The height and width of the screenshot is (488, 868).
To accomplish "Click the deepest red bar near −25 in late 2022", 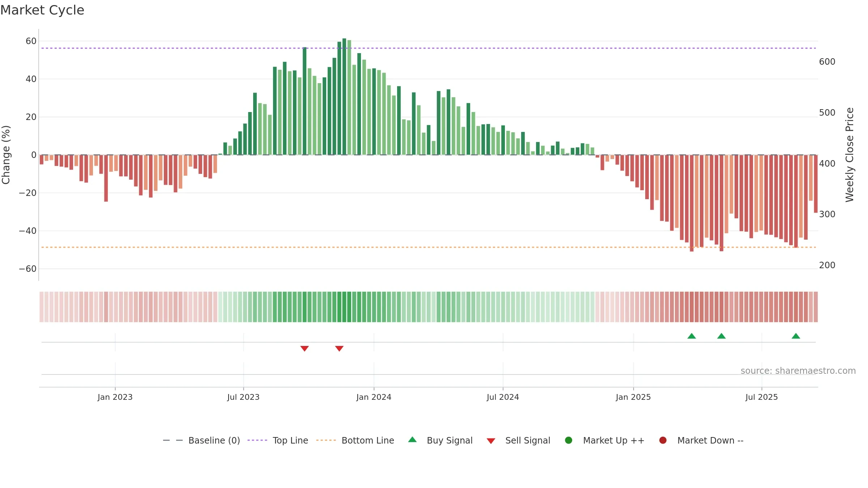I will click(106, 178).
